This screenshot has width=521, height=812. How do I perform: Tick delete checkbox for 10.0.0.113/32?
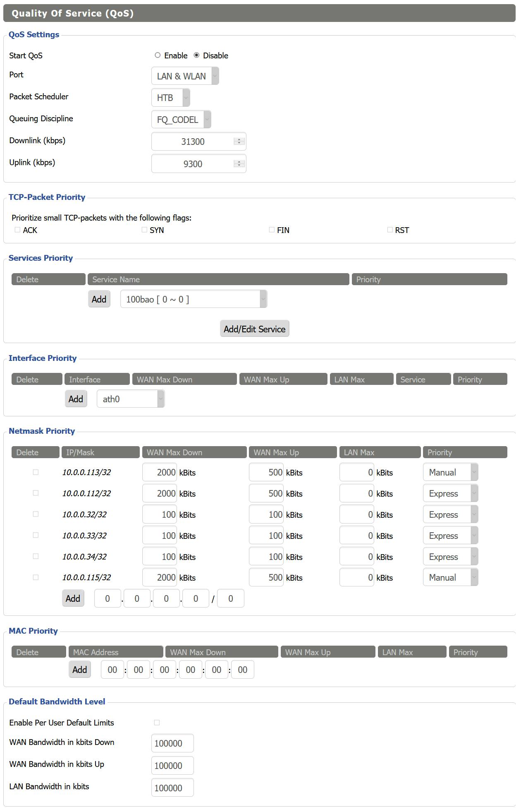tap(36, 472)
